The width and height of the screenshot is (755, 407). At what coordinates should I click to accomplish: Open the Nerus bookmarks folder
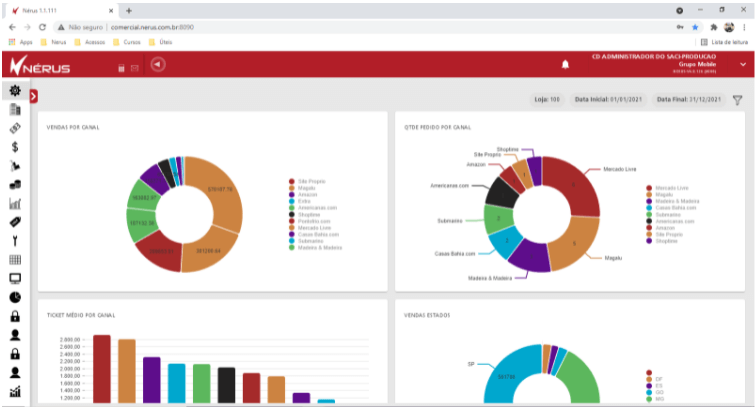click(x=53, y=42)
